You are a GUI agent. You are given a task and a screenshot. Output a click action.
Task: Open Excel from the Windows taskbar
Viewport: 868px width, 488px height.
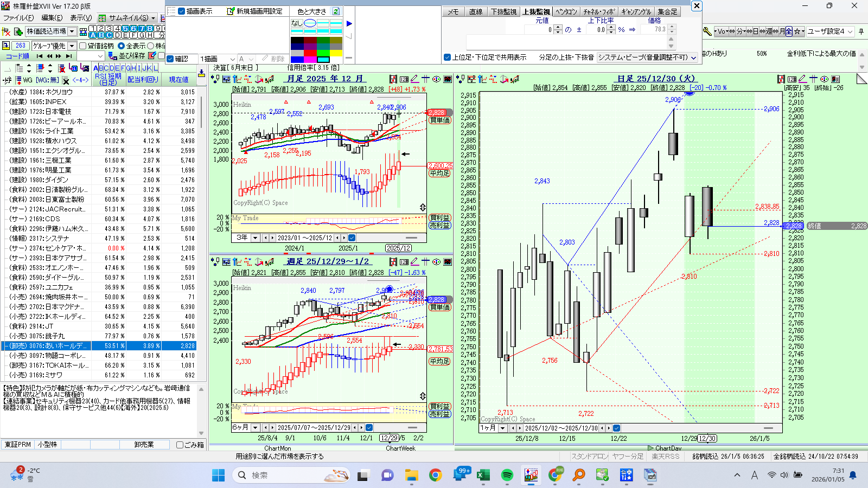pyautogui.click(x=483, y=476)
